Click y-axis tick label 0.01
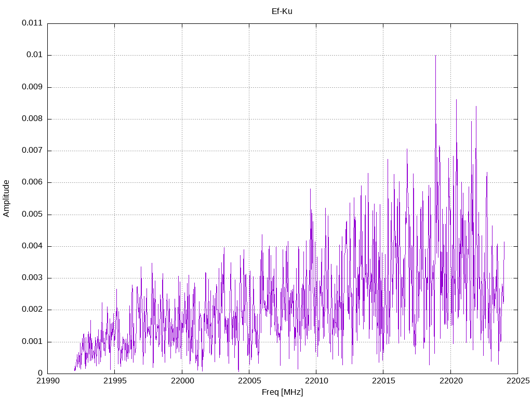Screen dimensions: 532x399 pyautogui.click(x=35, y=55)
